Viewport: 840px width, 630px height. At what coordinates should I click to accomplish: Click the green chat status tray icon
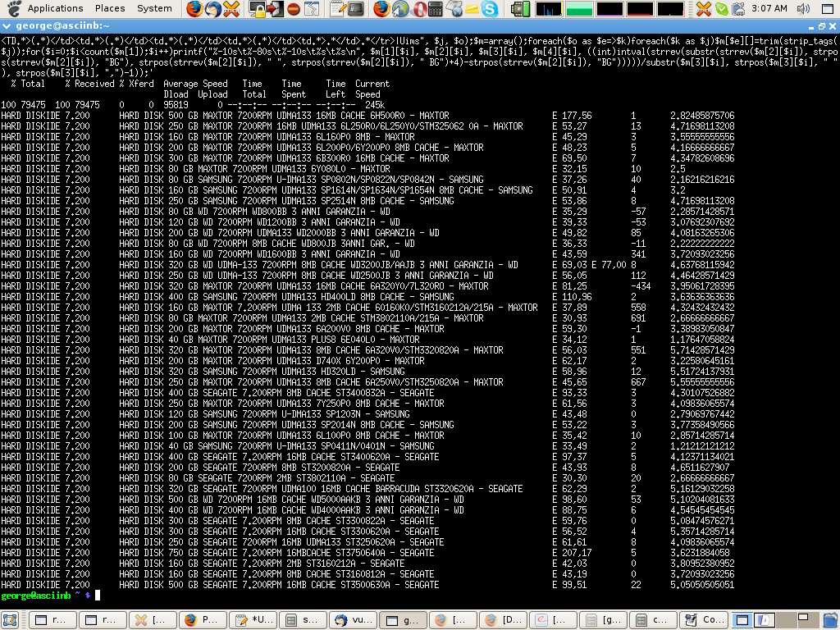719,9
